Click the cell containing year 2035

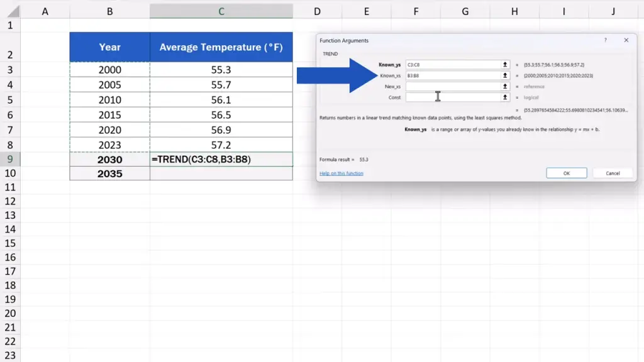(109, 174)
